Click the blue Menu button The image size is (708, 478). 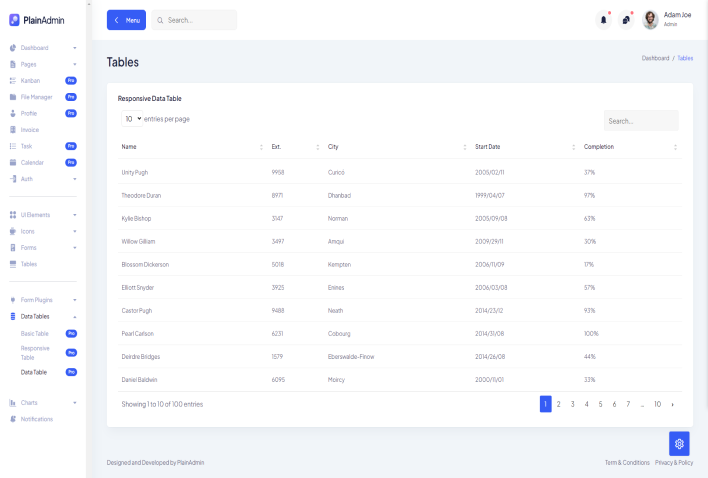[x=126, y=20]
